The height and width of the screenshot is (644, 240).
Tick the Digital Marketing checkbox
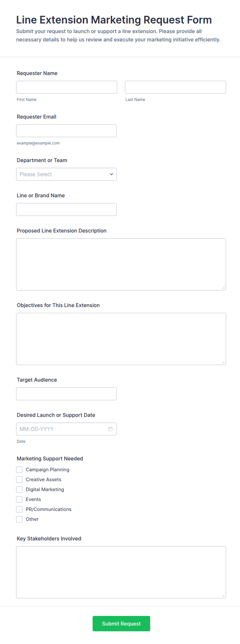[x=19, y=489]
